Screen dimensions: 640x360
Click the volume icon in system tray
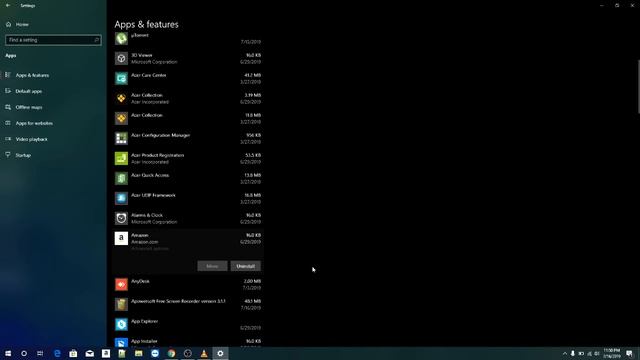[597, 353]
